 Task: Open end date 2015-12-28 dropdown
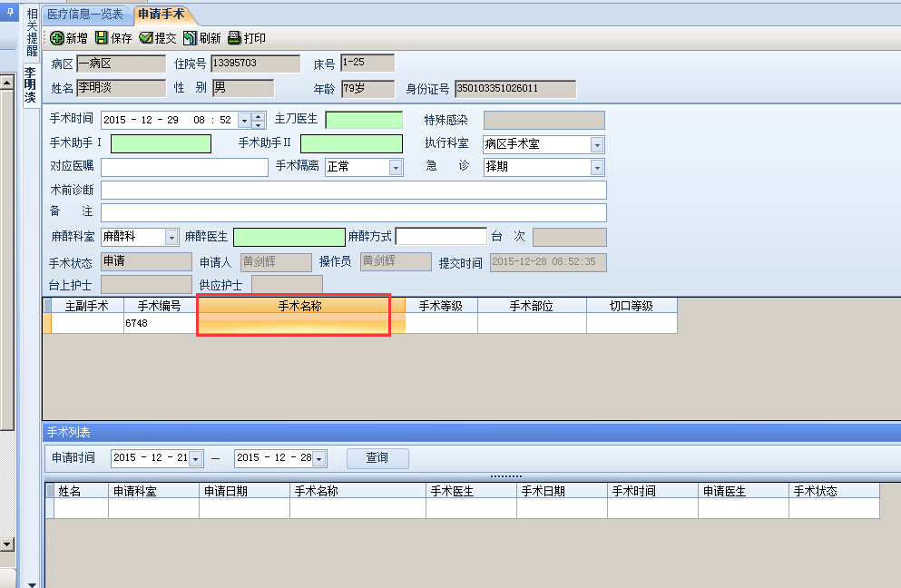(x=319, y=458)
